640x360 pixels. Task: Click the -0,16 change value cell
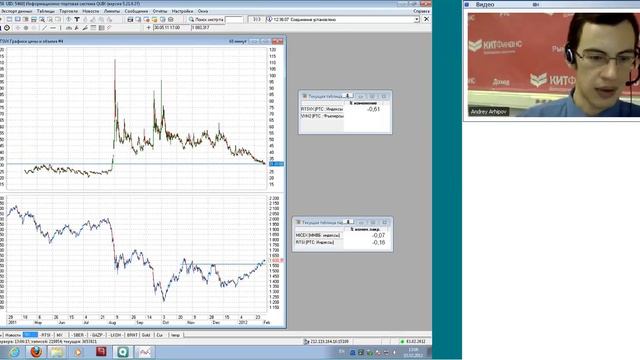click(x=378, y=242)
